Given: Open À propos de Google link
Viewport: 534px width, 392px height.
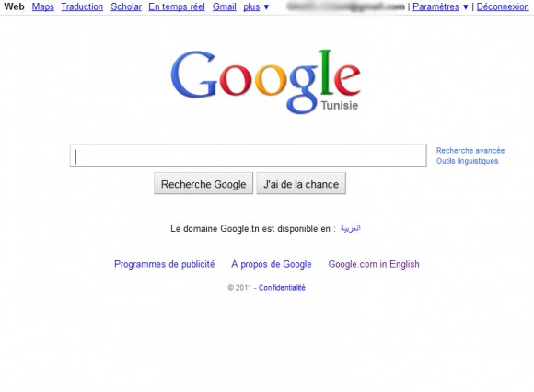Looking at the screenshot, I should coord(272,264).
